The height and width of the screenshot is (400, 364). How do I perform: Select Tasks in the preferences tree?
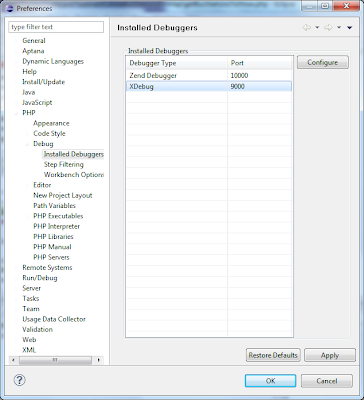click(31, 299)
